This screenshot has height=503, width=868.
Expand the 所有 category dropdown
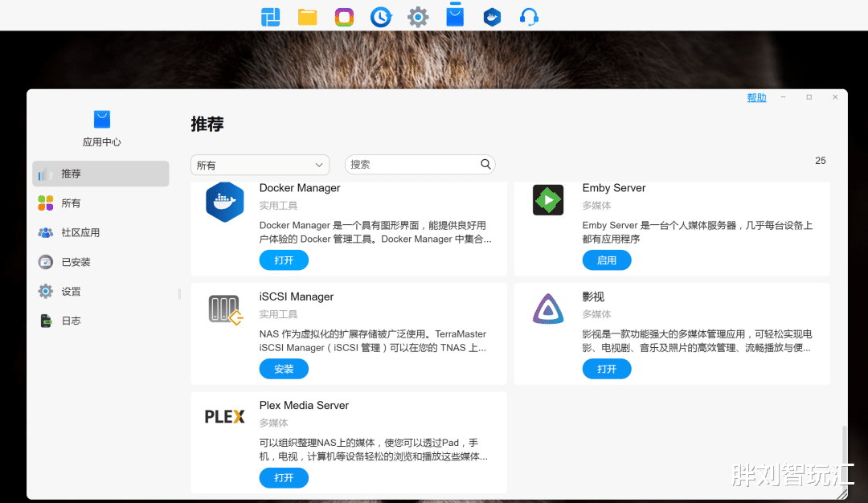[x=260, y=165]
